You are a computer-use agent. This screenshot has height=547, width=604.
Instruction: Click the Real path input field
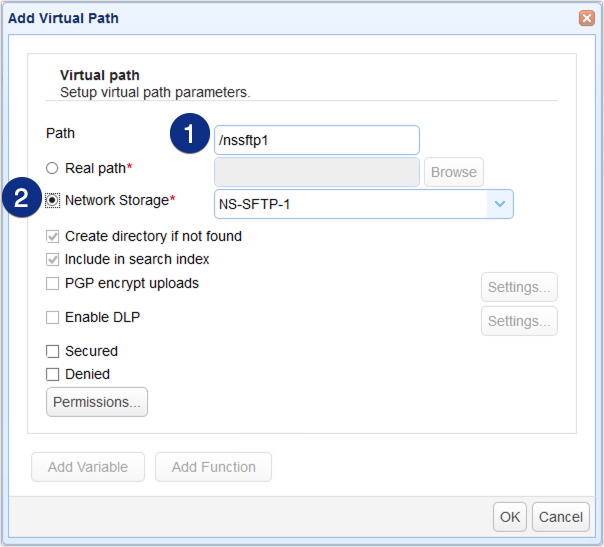point(317,172)
